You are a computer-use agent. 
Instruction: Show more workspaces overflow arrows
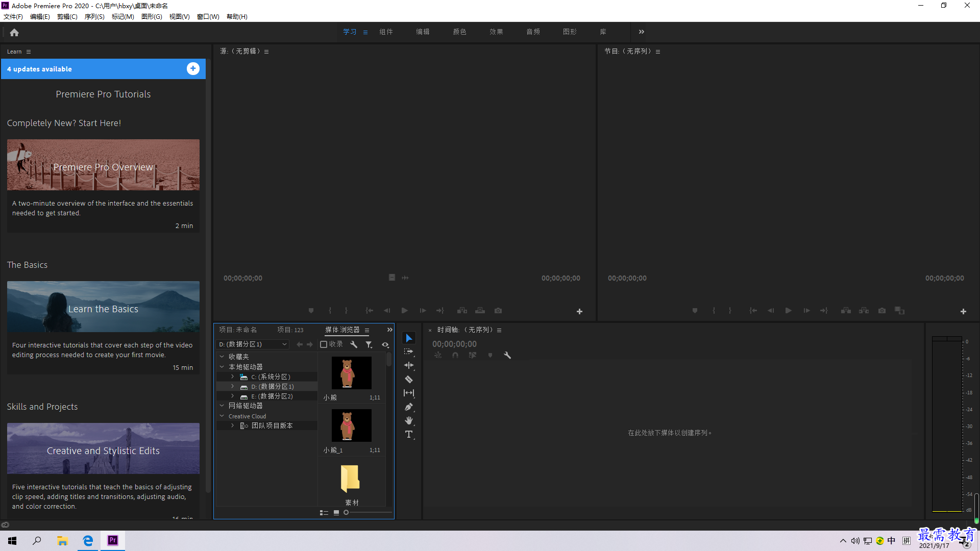pos(642,32)
